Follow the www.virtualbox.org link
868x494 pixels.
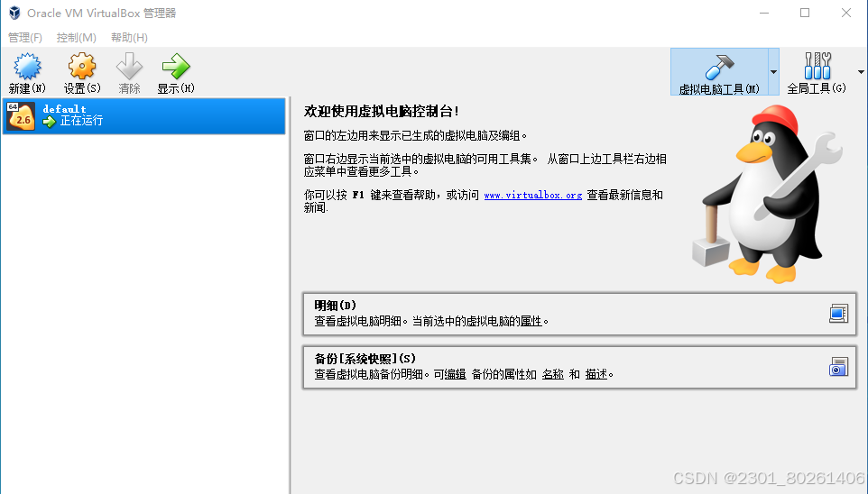click(533, 196)
